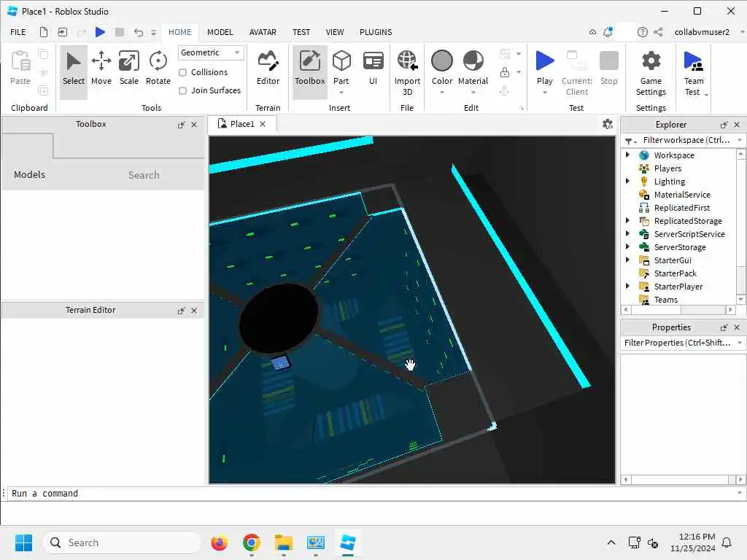747x560 pixels.
Task: Click the Models category in Toolbox
Action: [x=29, y=175]
